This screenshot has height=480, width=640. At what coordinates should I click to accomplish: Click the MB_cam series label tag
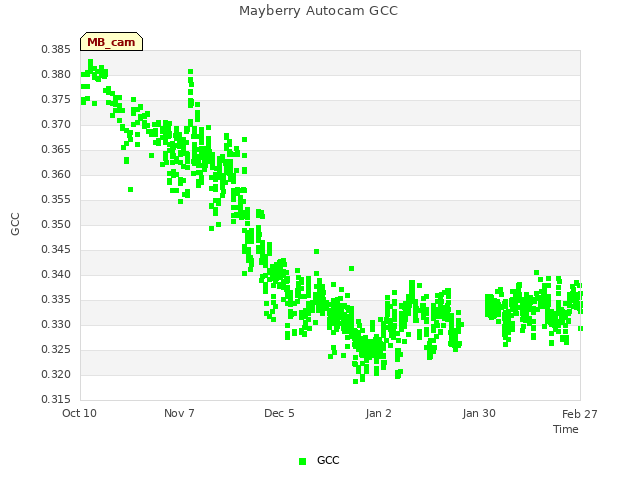tap(111, 42)
